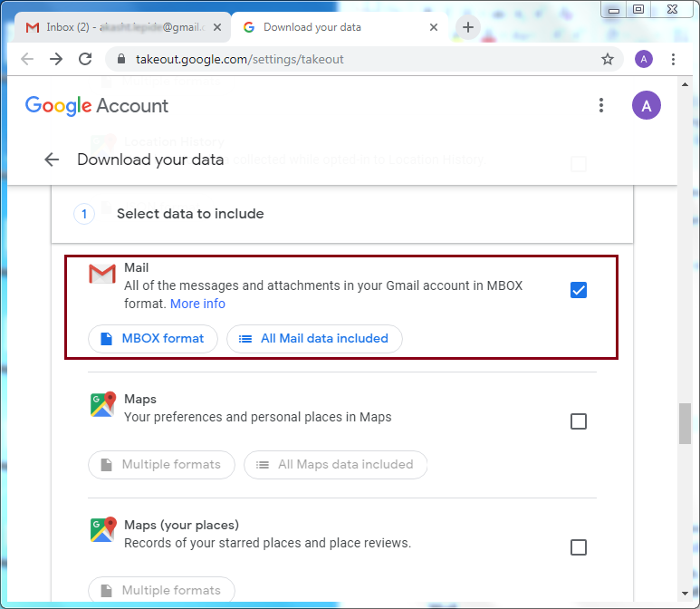Image resolution: width=700 pixels, height=609 pixels.
Task: Click the 'Download your data' page heading
Action: pos(150,159)
